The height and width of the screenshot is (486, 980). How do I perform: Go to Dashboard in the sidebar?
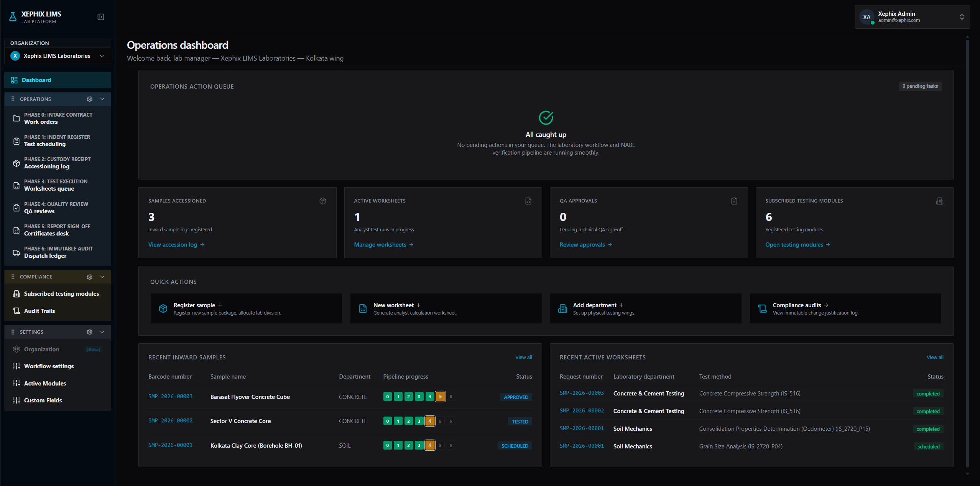click(58, 80)
